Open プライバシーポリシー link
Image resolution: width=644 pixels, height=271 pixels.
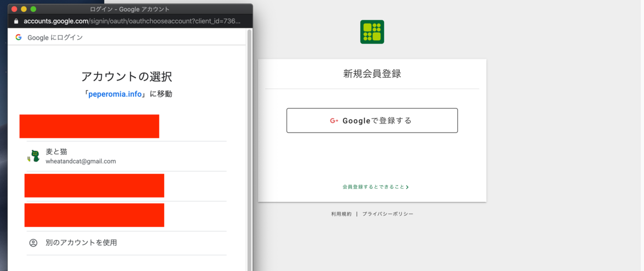(387, 214)
